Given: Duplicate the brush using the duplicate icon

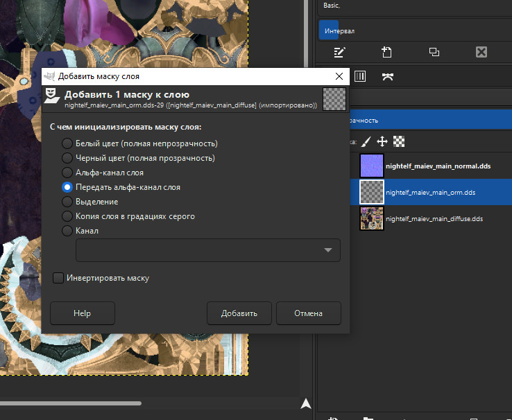Looking at the screenshot, I should pyautogui.click(x=434, y=52).
